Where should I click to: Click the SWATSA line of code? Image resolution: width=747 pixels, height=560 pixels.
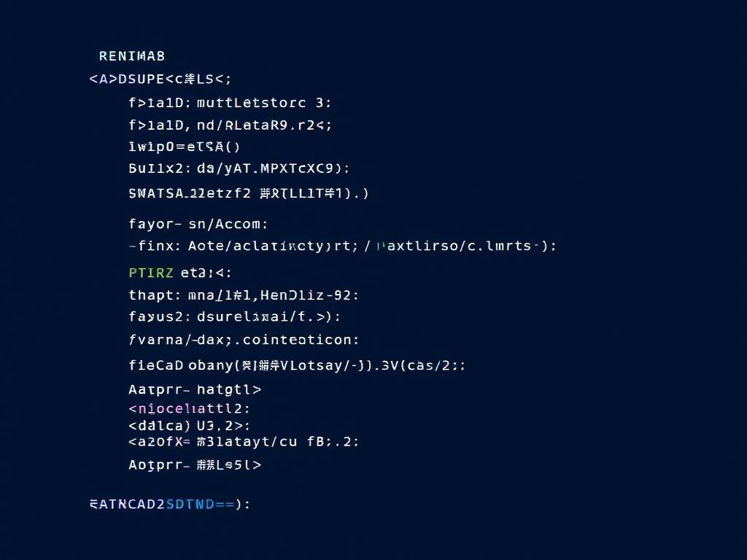tap(248, 193)
